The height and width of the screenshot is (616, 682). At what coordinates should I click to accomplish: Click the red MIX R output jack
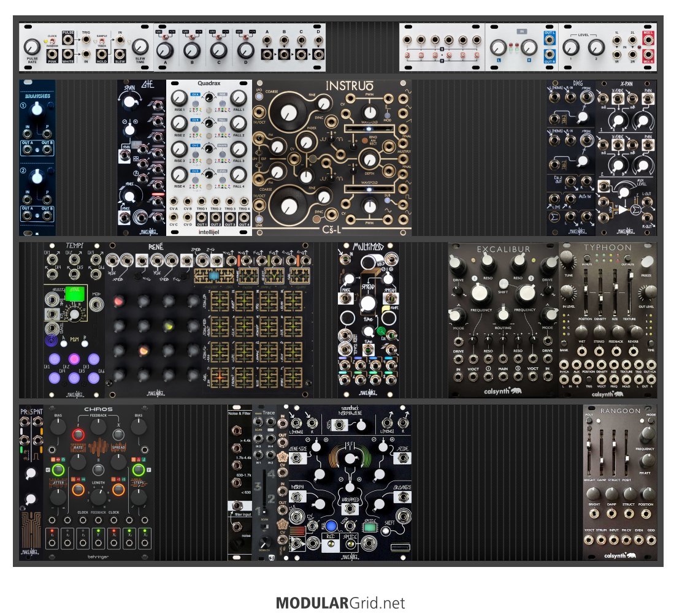(648, 55)
